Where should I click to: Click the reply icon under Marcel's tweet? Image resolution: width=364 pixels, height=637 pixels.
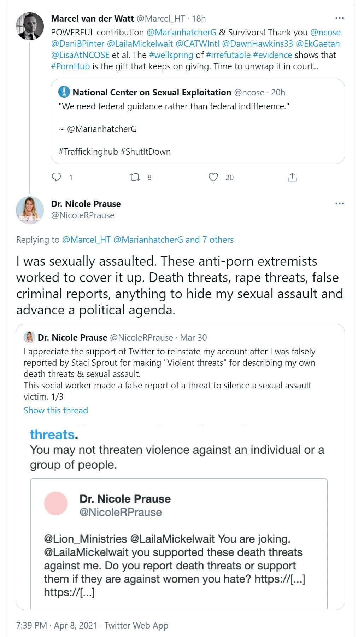point(57,177)
